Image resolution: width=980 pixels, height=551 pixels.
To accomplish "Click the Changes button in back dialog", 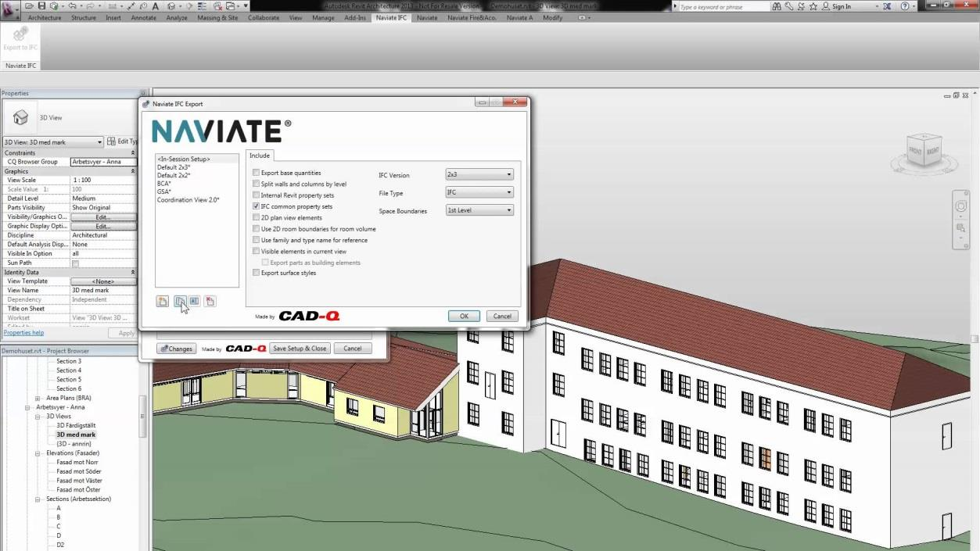I will (176, 349).
